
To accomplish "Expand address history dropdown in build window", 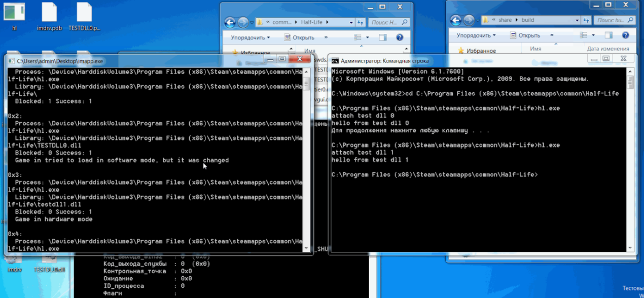I will coord(577,20).
